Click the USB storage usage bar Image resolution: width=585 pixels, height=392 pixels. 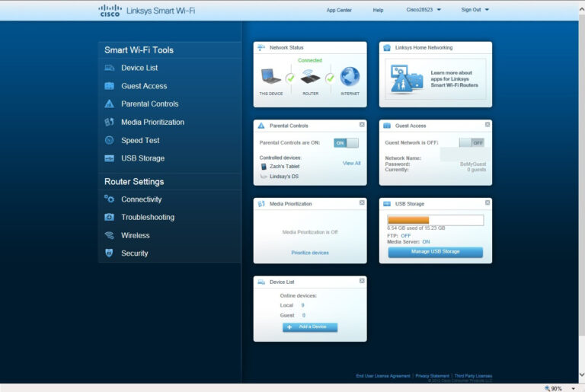435,220
